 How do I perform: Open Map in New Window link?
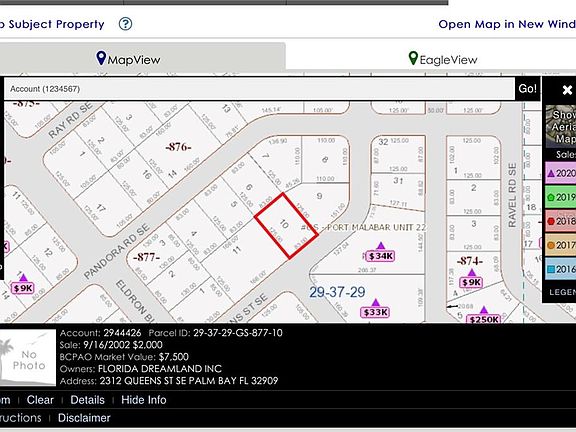507,24
